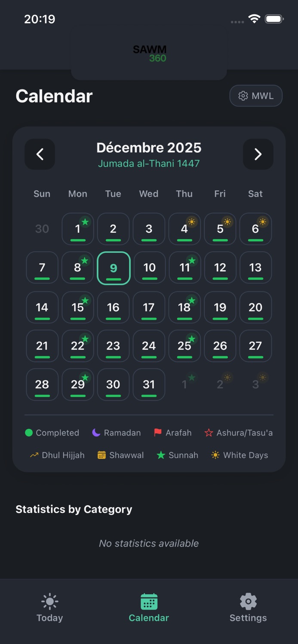The height and width of the screenshot is (644, 298).
Task: Switch to the Today tab
Action: click(x=49, y=608)
